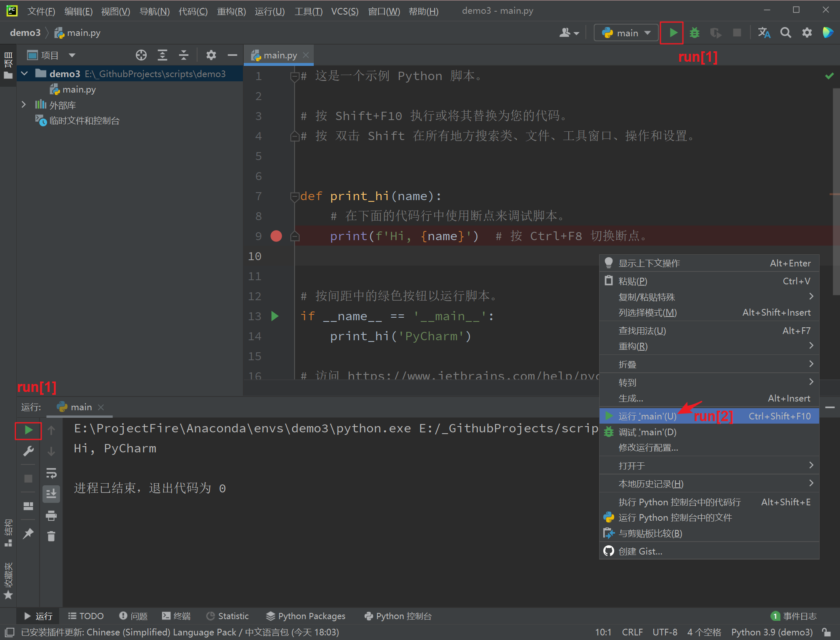Click Python 3.9 (demo3) interpreter in status bar
The image size is (840, 640).
[x=772, y=632]
